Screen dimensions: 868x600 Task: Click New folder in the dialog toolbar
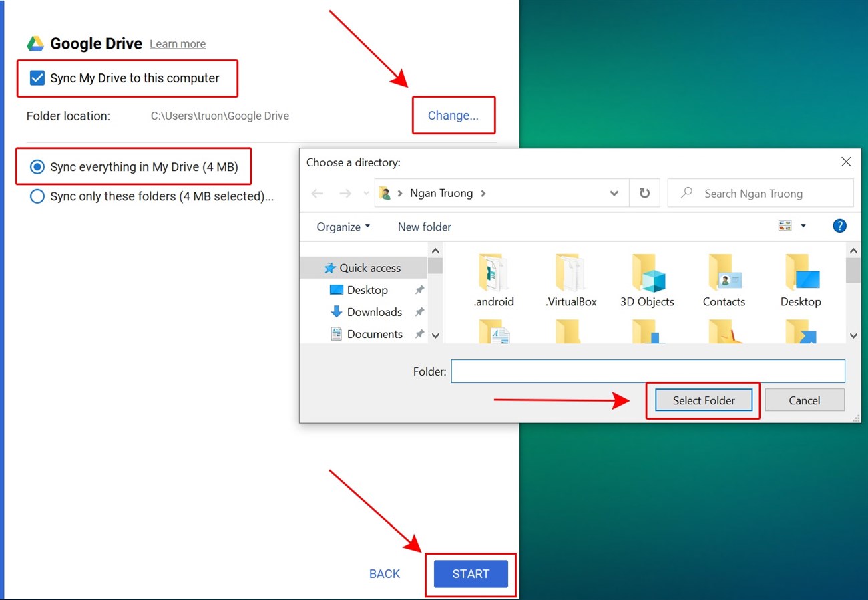pos(425,227)
